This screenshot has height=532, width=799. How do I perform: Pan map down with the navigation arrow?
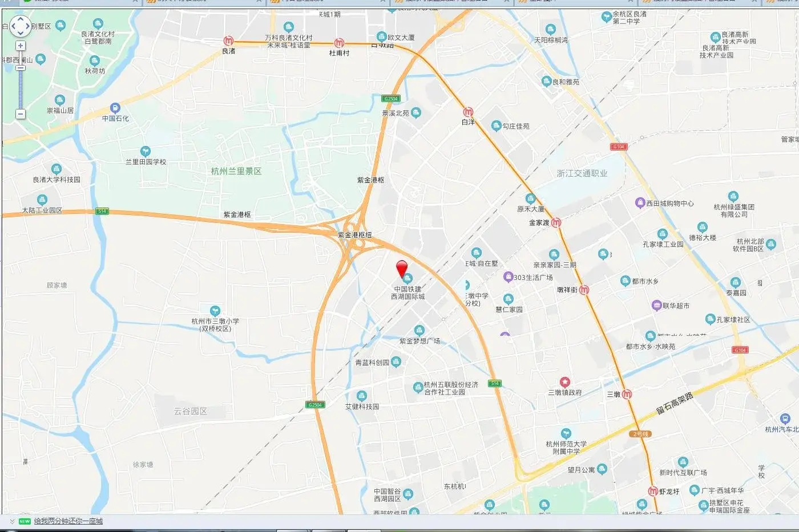21,33
